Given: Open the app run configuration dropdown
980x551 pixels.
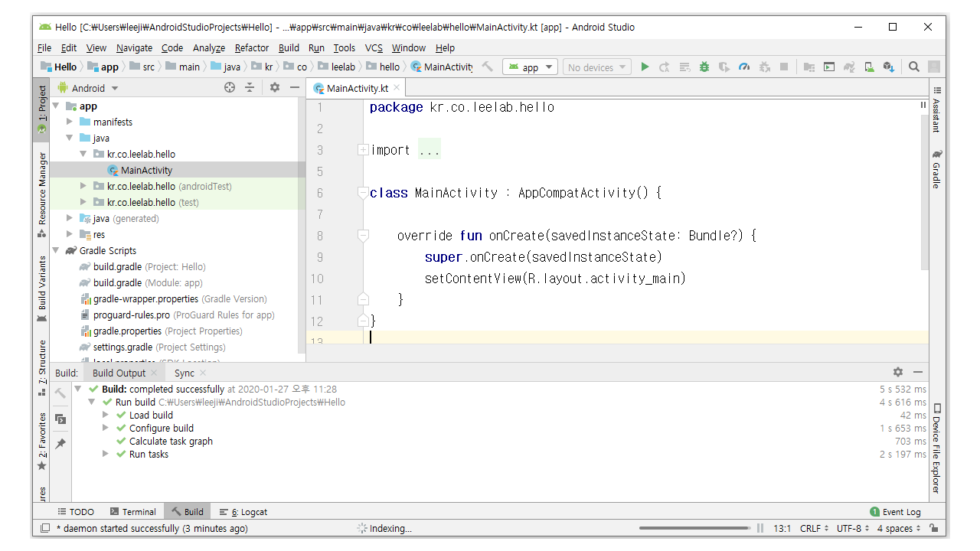Looking at the screenshot, I should point(530,67).
